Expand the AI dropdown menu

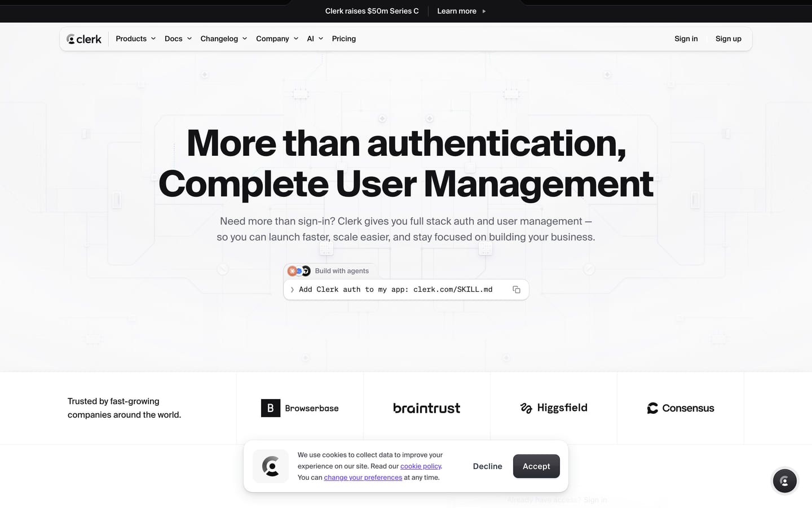pos(315,39)
